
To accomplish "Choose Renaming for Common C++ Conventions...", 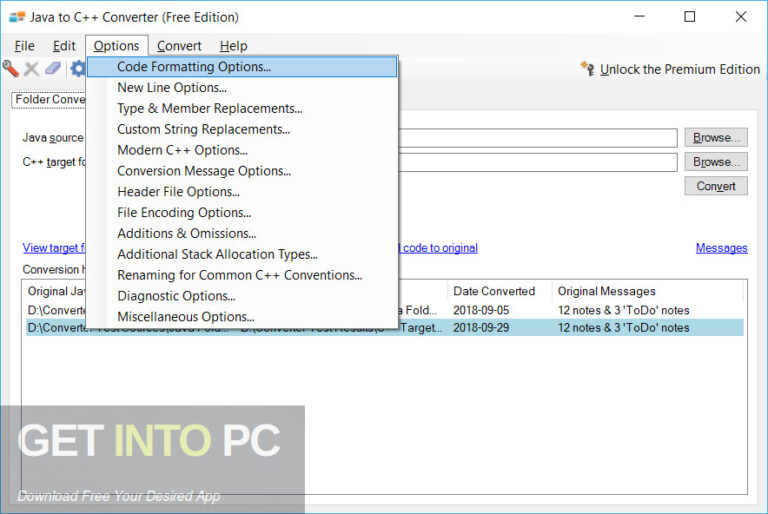I will [242, 275].
